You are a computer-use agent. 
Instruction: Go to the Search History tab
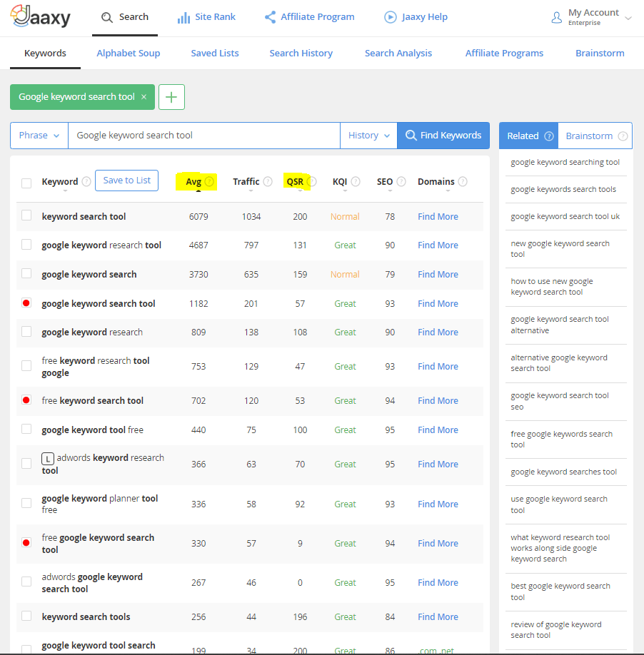tap(301, 53)
